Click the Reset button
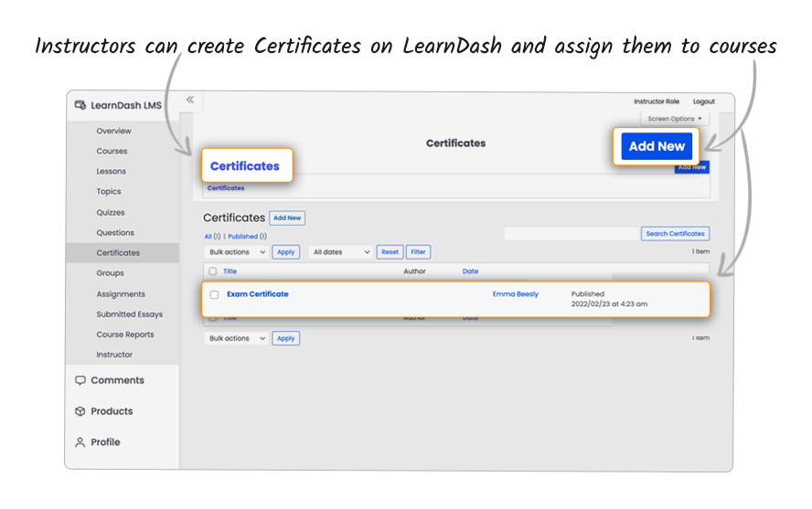Screen dimensions: 812x509 390,252
